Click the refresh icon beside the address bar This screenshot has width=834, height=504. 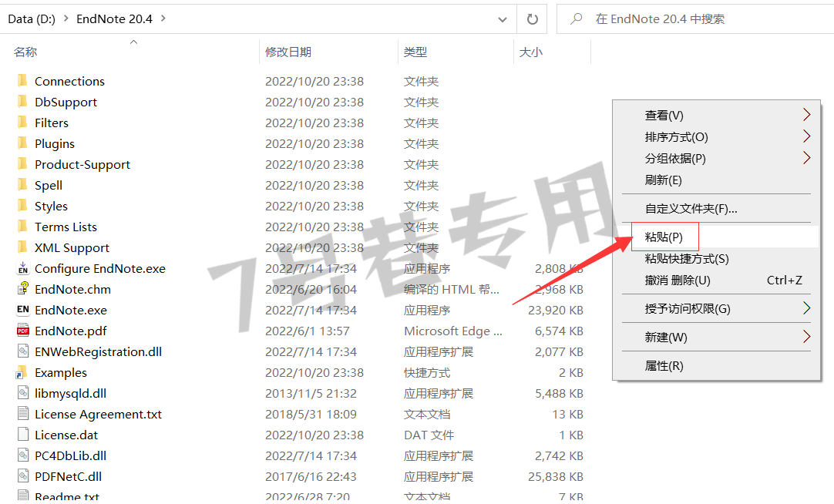pos(533,19)
